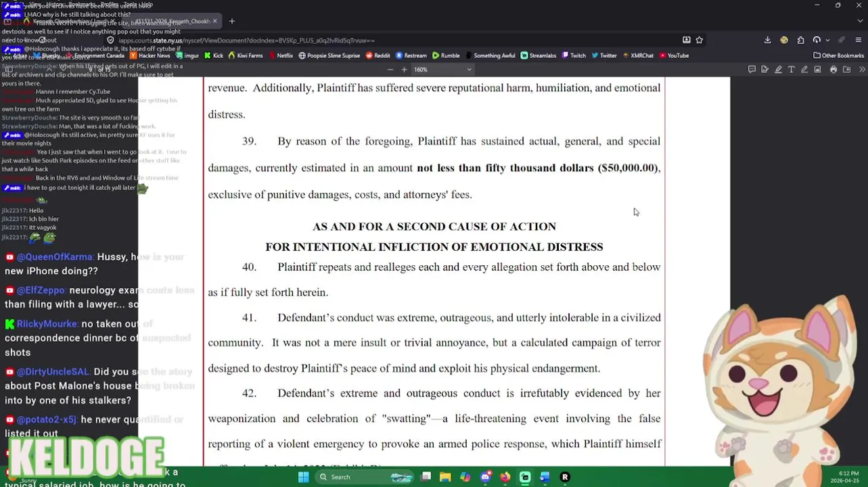Open the Reddit bookmark
Viewport: 868px width, 487px height.
378,55
